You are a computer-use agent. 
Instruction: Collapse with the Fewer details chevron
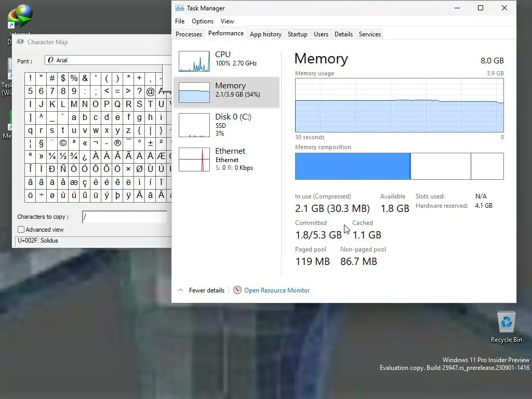180,290
